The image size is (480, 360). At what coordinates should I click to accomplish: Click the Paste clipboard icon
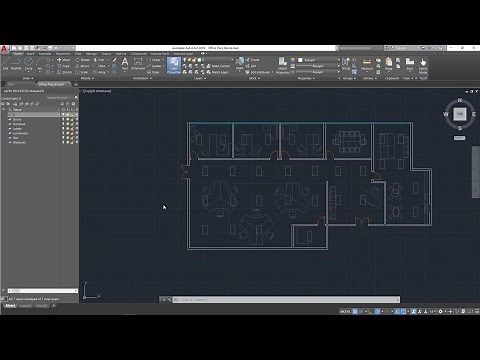click(x=389, y=63)
